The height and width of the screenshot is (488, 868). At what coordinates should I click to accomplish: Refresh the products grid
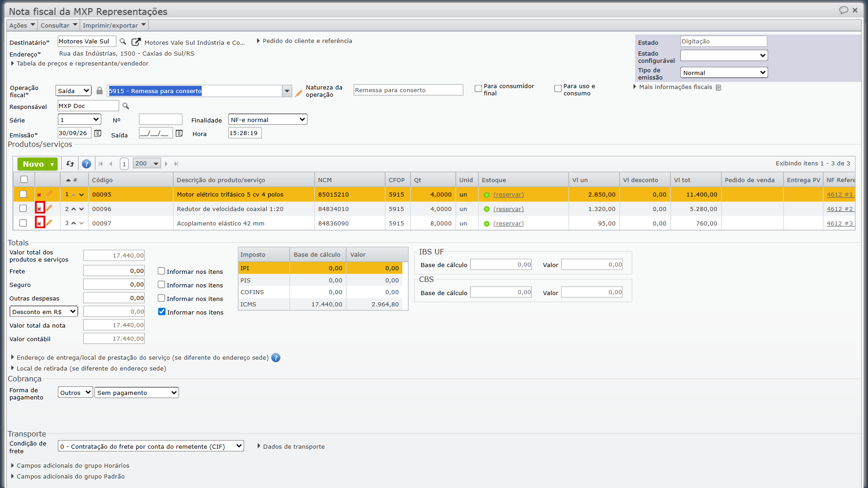(70, 164)
